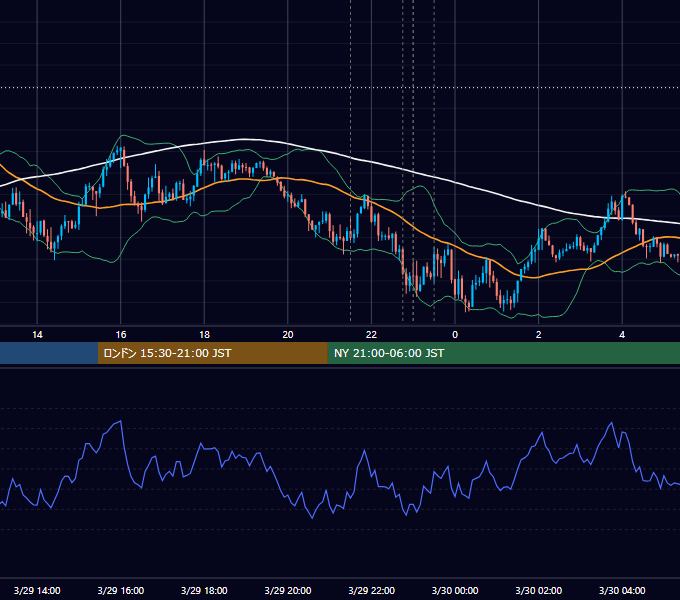Click the ロンドン 15:30-21:00 JST session bar
This screenshot has width=680, height=600.
pos(212,353)
